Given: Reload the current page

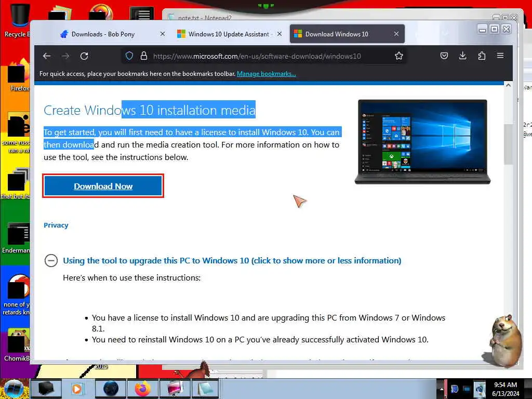Looking at the screenshot, I should tap(84, 56).
